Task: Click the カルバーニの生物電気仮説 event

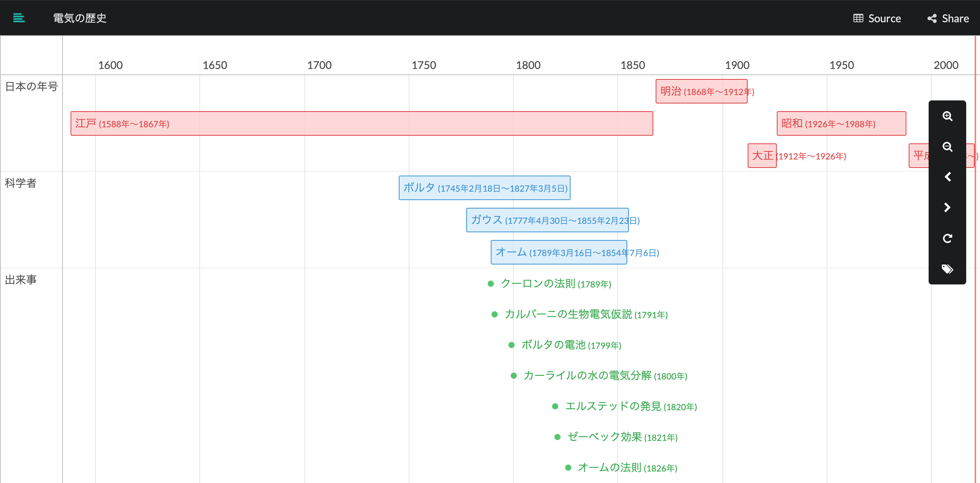Action: coord(580,314)
